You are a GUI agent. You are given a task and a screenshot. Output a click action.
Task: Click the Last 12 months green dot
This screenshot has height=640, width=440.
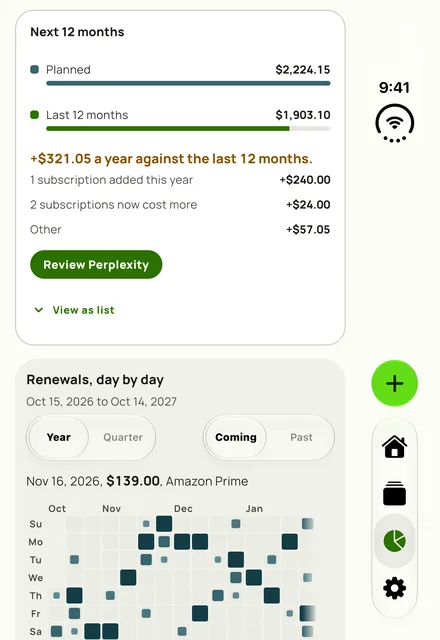(x=35, y=115)
